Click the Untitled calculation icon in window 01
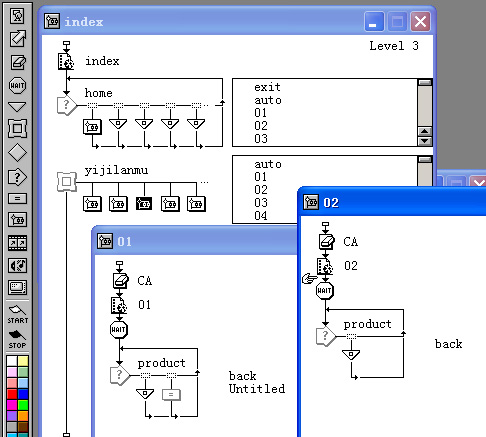 (171, 394)
